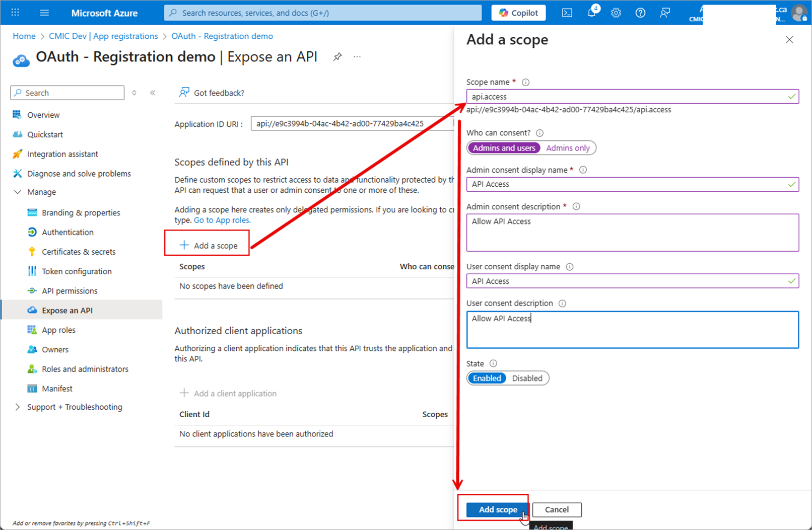The height and width of the screenshot is (530, 812).
Task: Collapse the sidebar navigation menu
Action: tap(153, 93)
